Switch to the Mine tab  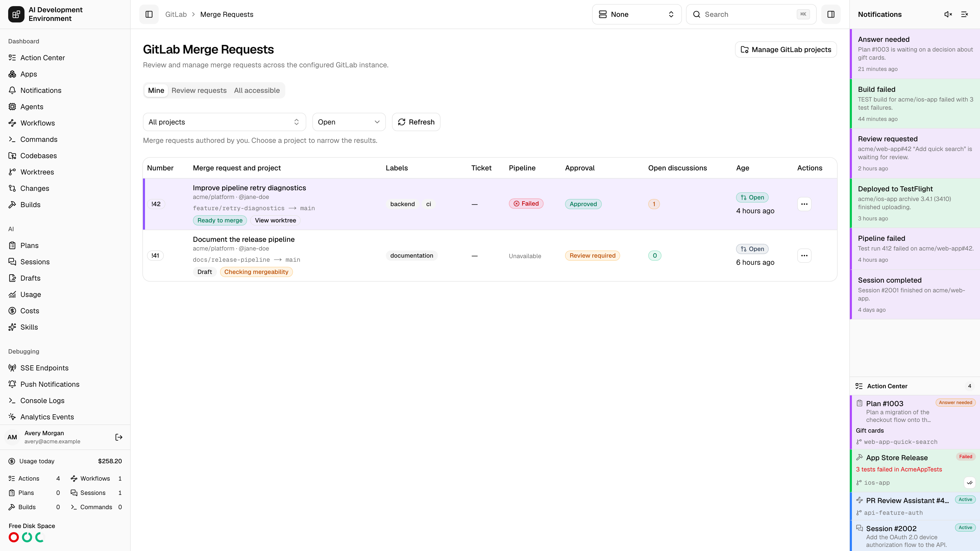[156, 91]
